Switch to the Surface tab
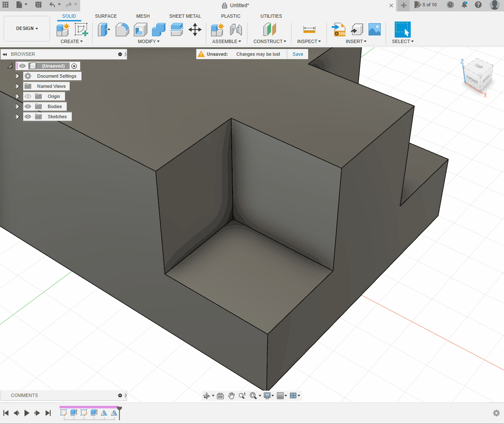This screenshot has width=504, height=424. [x=106, y=16]
